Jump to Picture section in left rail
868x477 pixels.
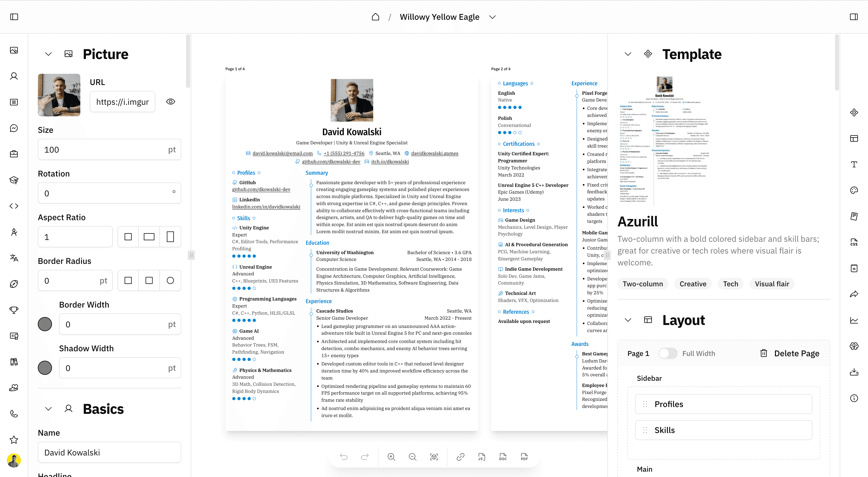14,50
